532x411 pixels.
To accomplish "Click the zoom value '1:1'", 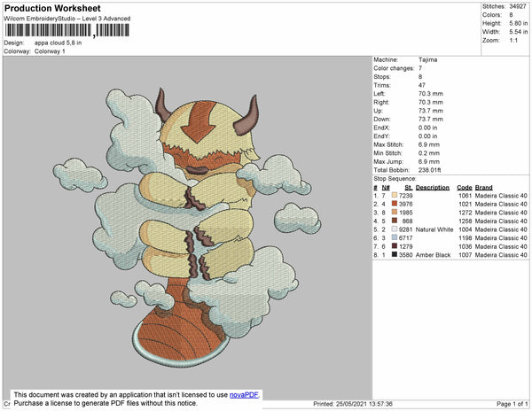I will coord(513,41).
